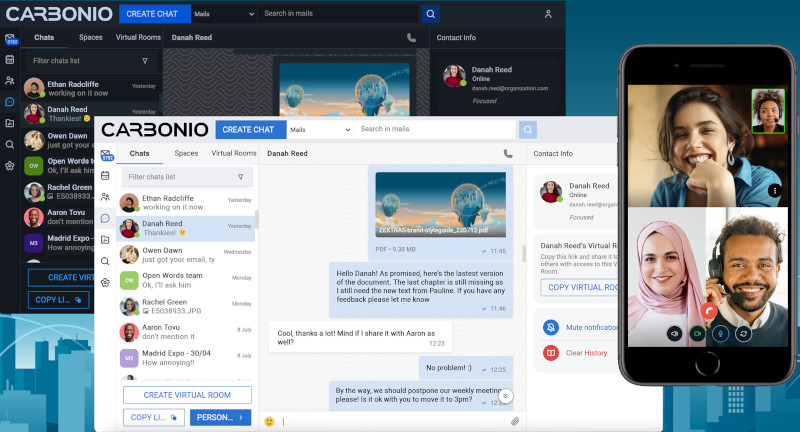This screenshot has height=432, width=800.
Task: Click the blue search magnifier in dark header
Action: pos(430,14)
